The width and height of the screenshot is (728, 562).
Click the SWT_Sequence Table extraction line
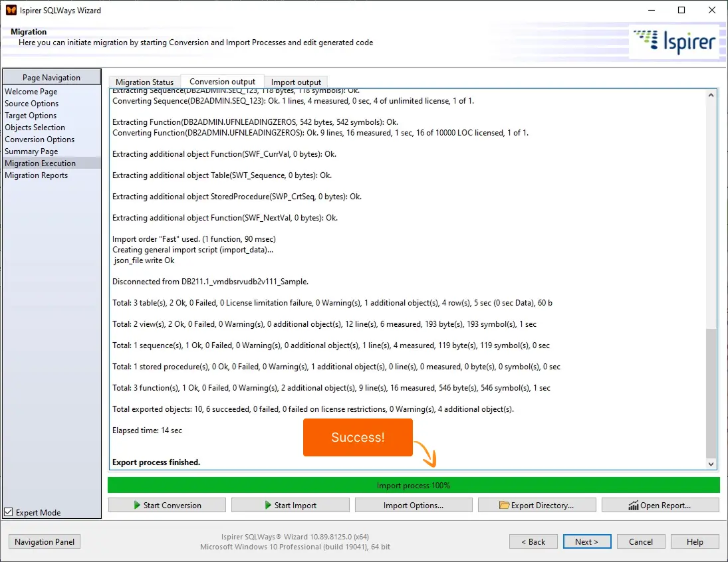(222, 175)
